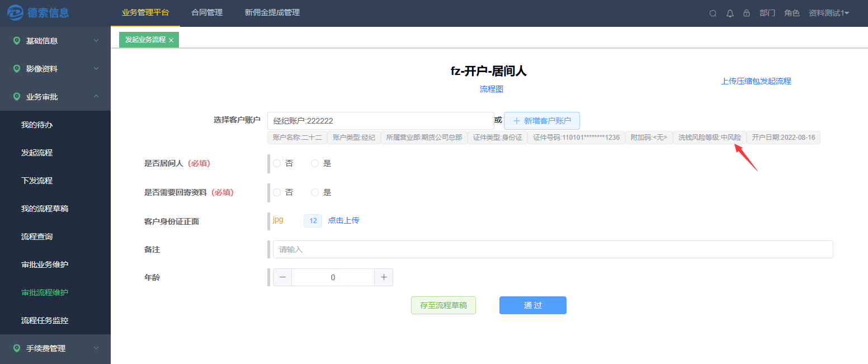Focus the 备注 input field
This screenshot has height=364, width=868.
[x=553, y=249]
